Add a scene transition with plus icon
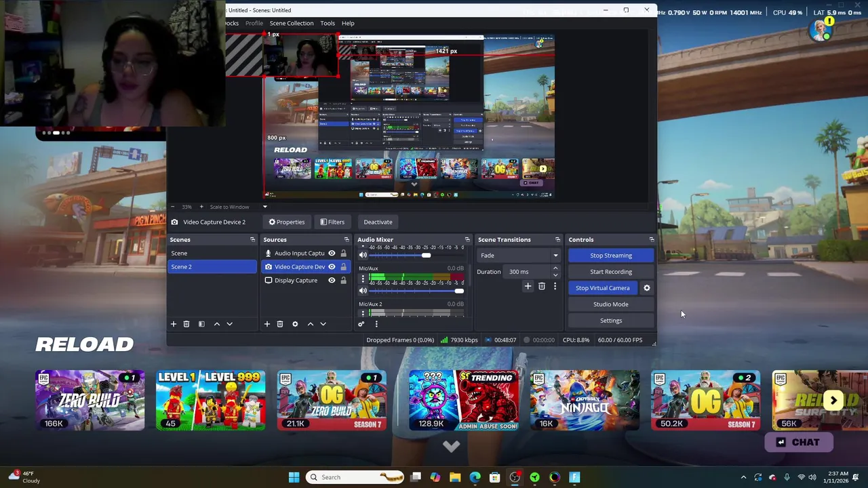 (x=528, y=286)
